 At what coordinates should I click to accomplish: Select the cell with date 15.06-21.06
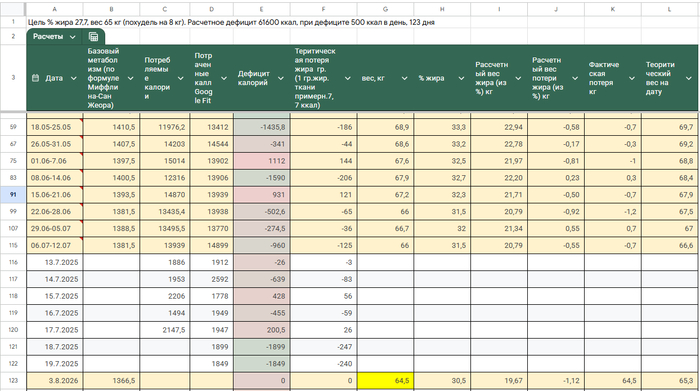[54, 195]
